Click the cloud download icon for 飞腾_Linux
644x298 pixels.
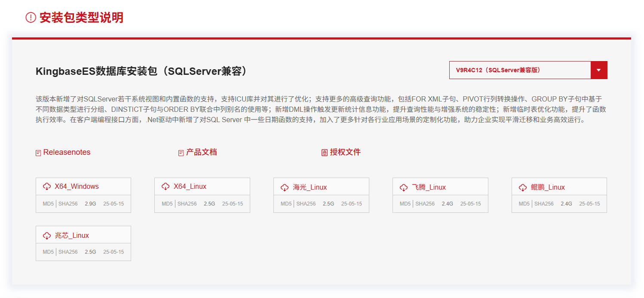pyautogui.click(x=404, y=187)
